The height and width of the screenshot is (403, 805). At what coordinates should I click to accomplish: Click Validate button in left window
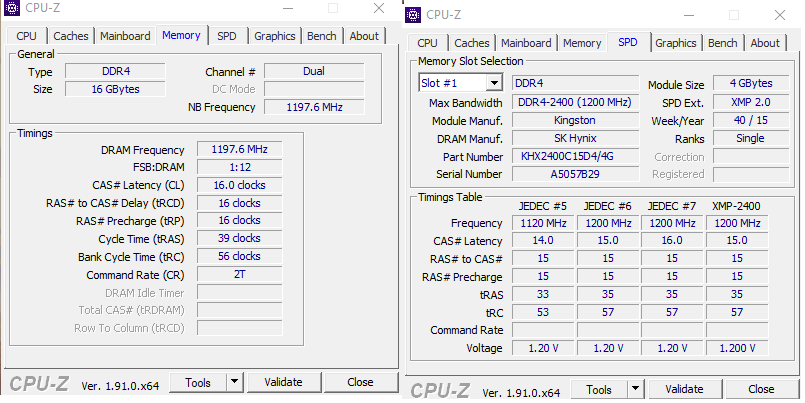(283, 382)
